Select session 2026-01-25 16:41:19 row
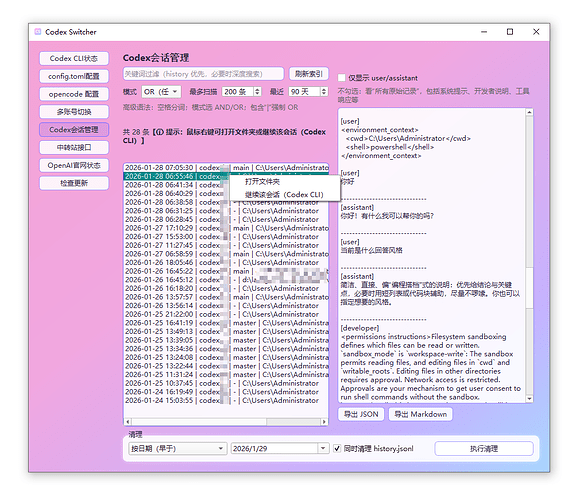 [x=226, y=323]
